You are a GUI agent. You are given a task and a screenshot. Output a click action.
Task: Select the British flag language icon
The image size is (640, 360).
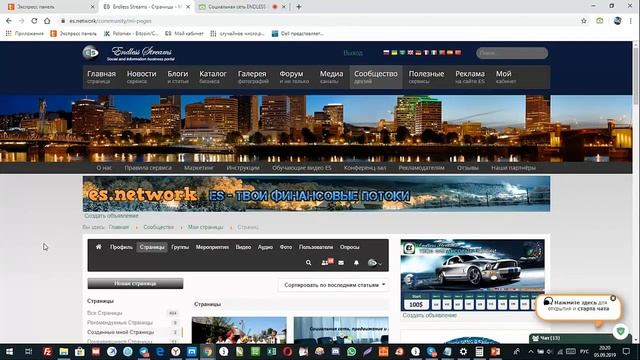(410, 53)
